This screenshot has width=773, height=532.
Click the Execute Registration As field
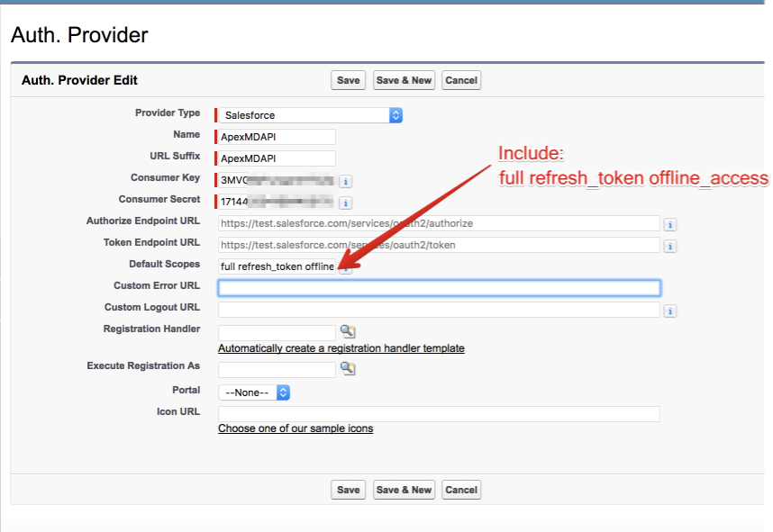[277, 369]
